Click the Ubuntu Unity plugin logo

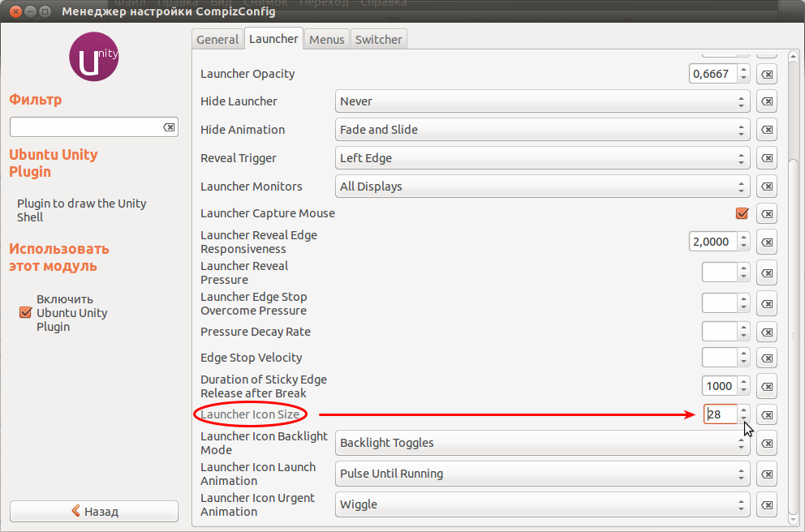click(x=94, y=57)
